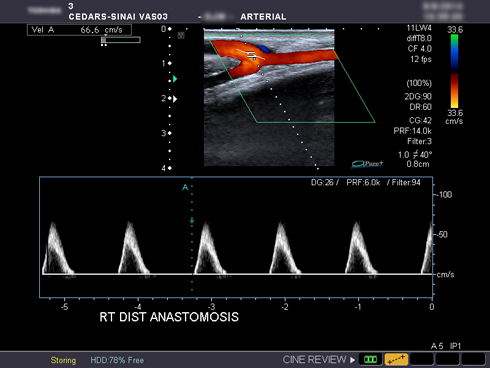The height and width of the screenshot is (368, 490).
Task: Click the cine progress slider under Vel A
Action: [x=121, y=40]
